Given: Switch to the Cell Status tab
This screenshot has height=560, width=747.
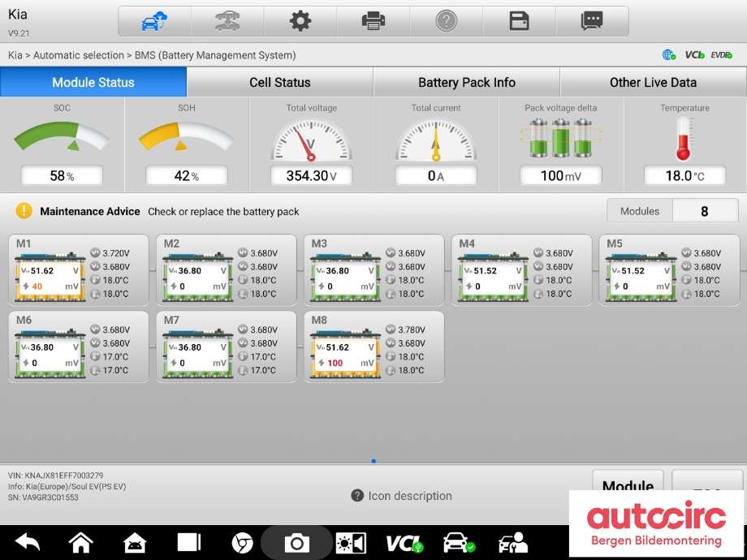Looking at the screenshot, I should (280, 82).
